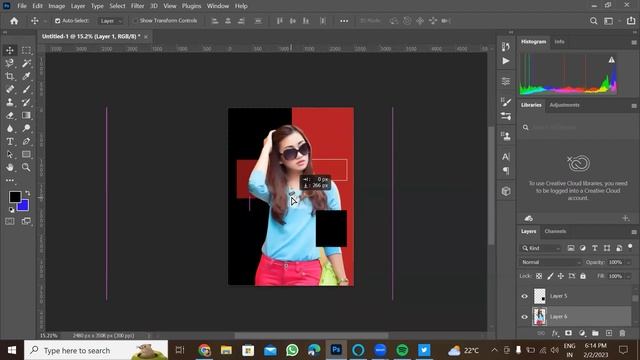This screenshot has width=640, height=360.
Task: Open the Normal blend mode dropdown
Action: (x=551, y=262)
